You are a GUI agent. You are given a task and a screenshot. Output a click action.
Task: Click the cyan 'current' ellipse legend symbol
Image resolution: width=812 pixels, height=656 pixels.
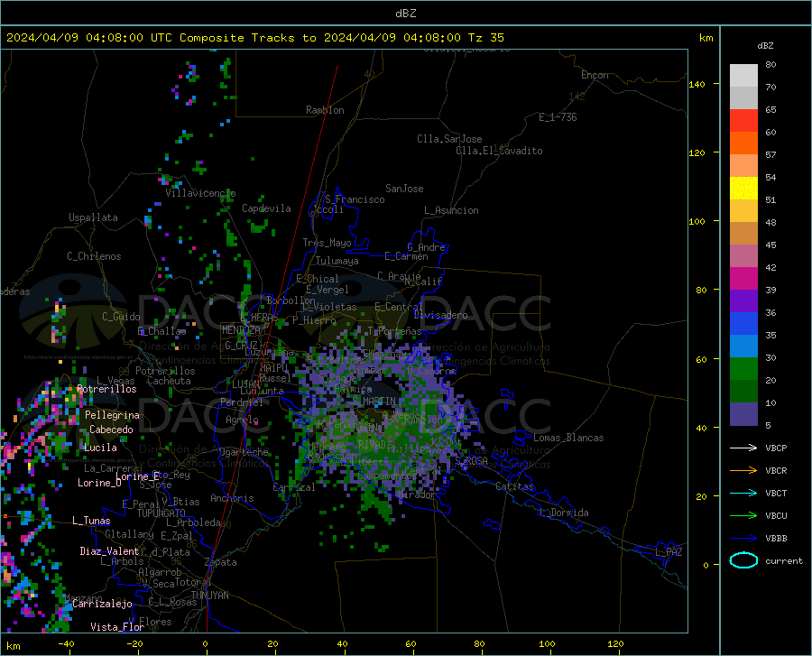(743, 560)
